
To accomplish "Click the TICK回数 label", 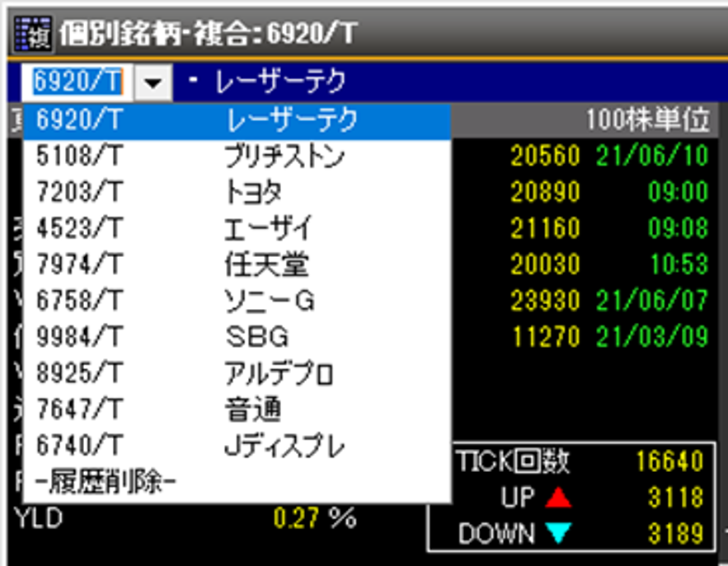I will (x=513, y=461).
